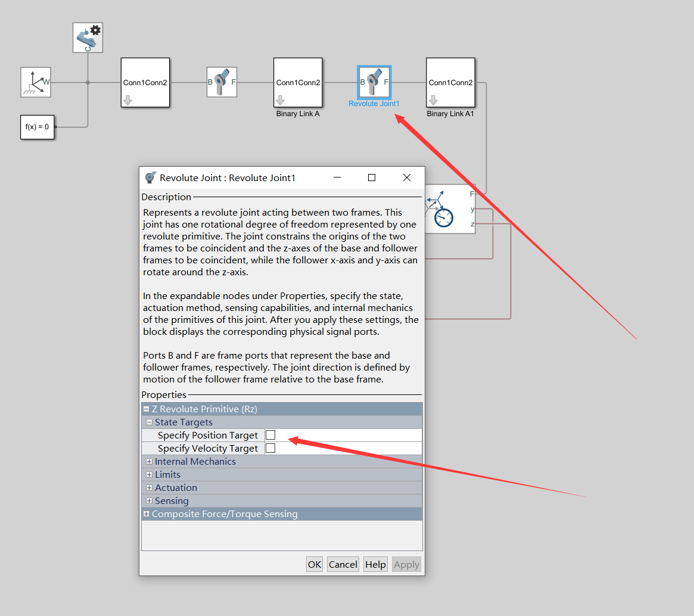
Task: Select the f(x) = 0 Solver Configuration block
Action: click(x=37, y=127)
